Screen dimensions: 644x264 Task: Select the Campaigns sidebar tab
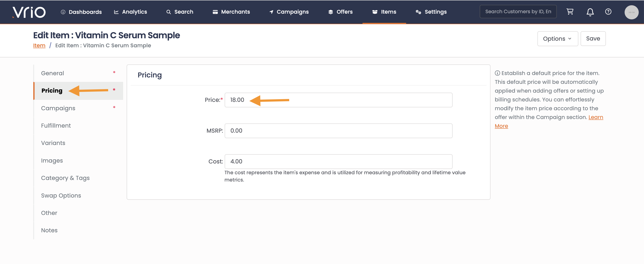[78, 108]
